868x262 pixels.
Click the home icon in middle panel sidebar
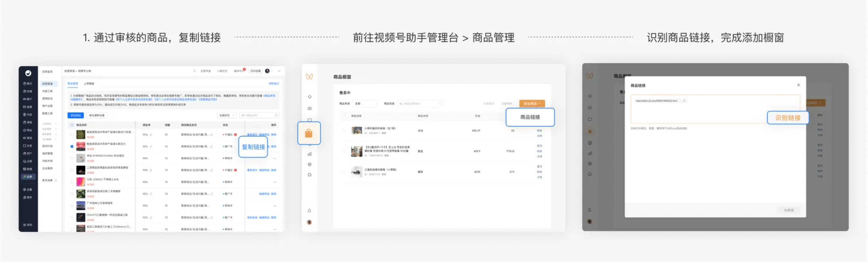(x=309, y=97)
